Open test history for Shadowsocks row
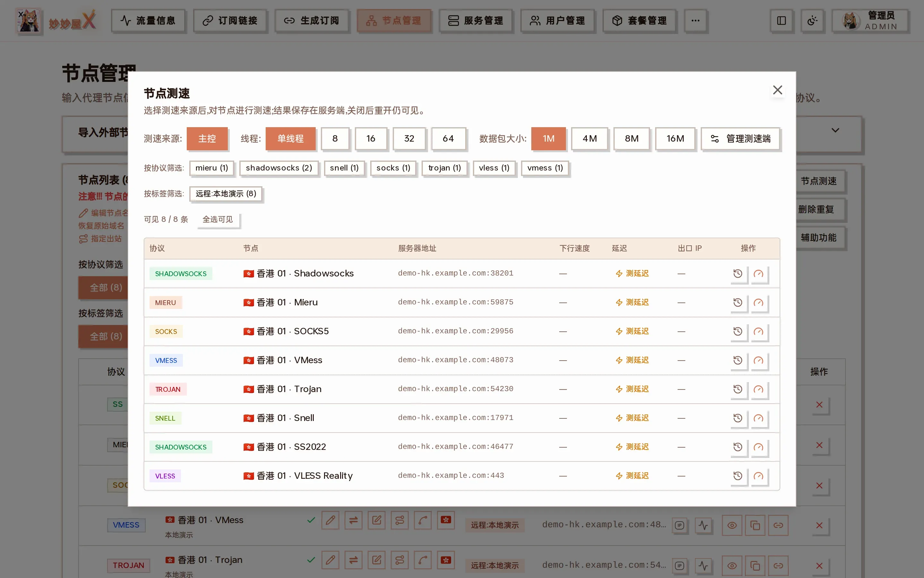Screen dimensions: 924x578 pyautogui.click(x=738, y=274)
